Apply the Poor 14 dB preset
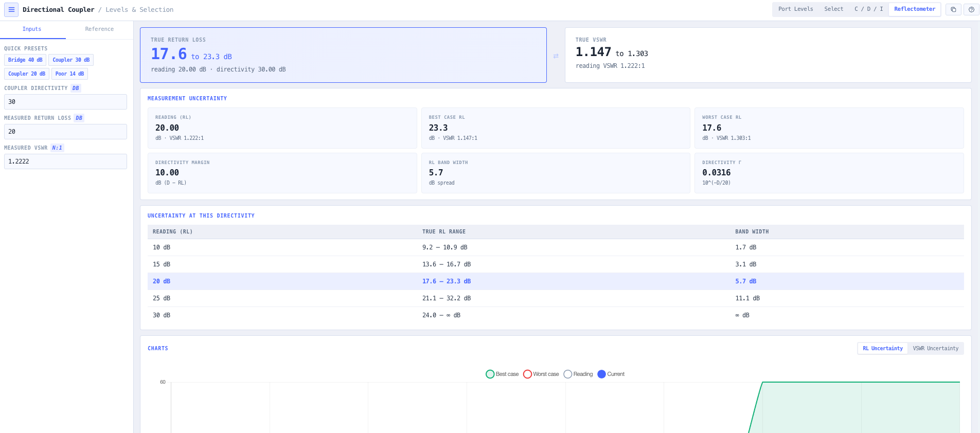The height and width of the screenshot is (433, 980). pos(69,74)
